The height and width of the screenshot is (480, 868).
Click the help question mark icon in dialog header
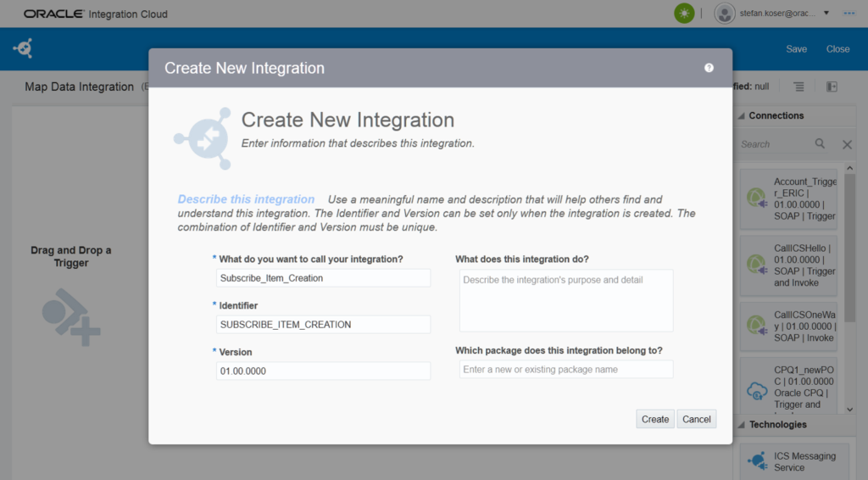[709, 68]
